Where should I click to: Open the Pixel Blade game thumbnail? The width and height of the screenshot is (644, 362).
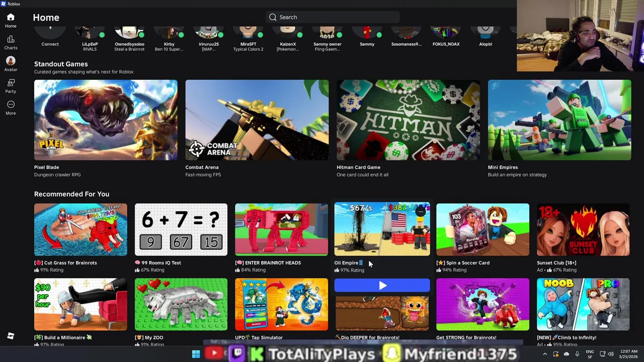[106, 120]
